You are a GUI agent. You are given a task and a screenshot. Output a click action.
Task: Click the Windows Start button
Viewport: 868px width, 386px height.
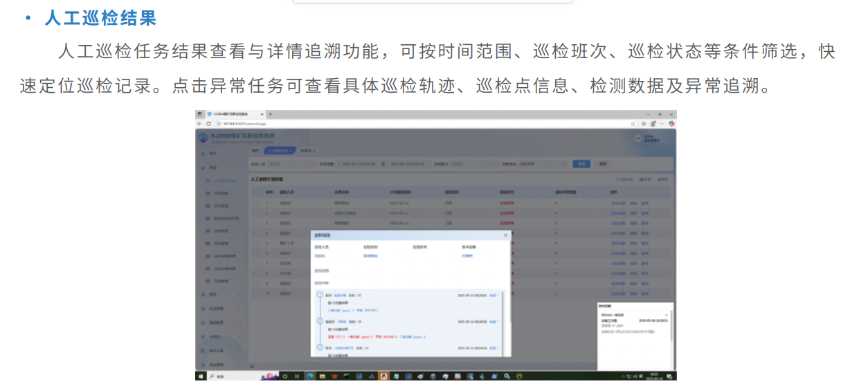(x=200, y=376)
